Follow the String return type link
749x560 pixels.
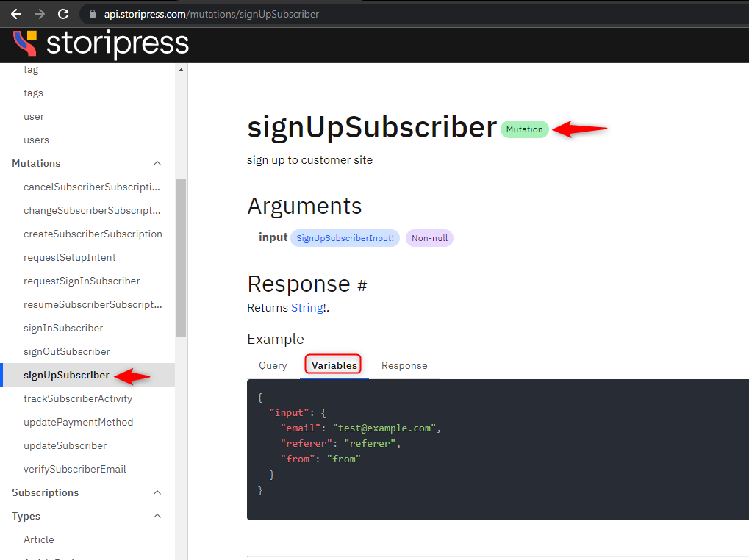pyautogui.click(x=307, y=307)
